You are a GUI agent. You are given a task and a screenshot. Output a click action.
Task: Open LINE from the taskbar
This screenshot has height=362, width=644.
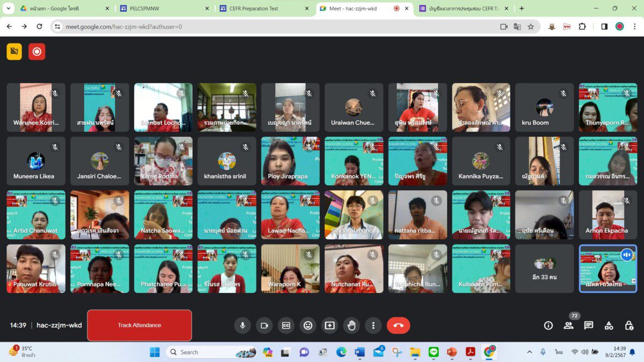click(x=434, y=352)
